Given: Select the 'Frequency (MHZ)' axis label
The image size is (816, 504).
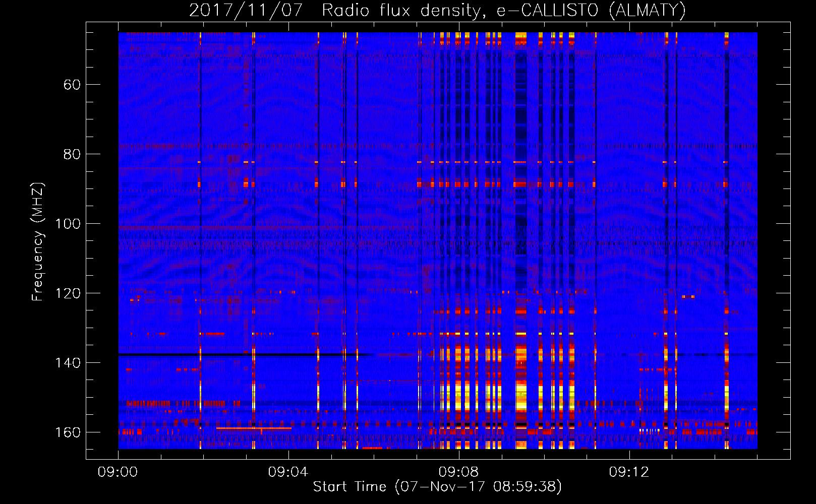Looking at the screenshot, I should [38, 241].
